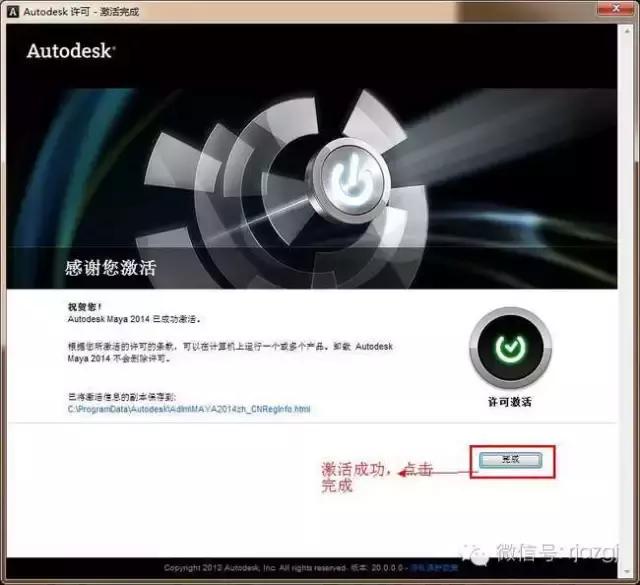The image size is (640, 585).
Task: Click the Autodesk 'A' title bar icon
Action: (x=13, y=11)
